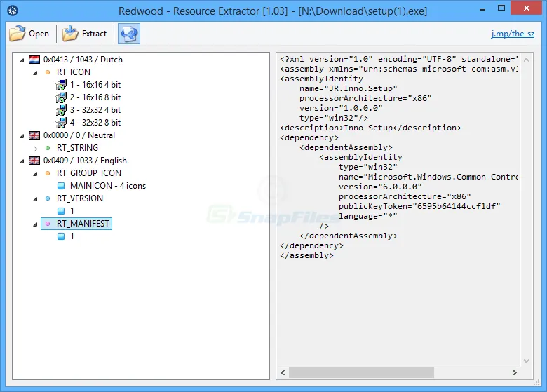Select the RT_ICON resource type
Viewport: 547px width, 392px height.
(x=73, y=72)
